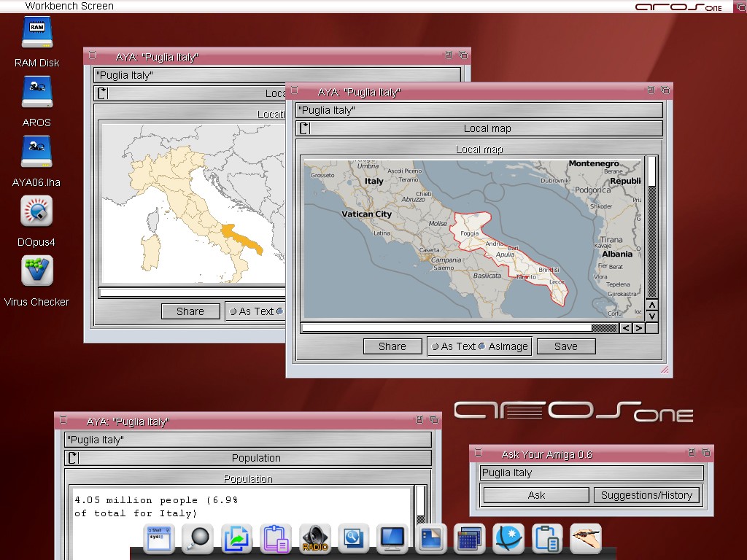Launch the RADIO speaker icon in dock
The image size is (747, 560).
tap(314, 539)
